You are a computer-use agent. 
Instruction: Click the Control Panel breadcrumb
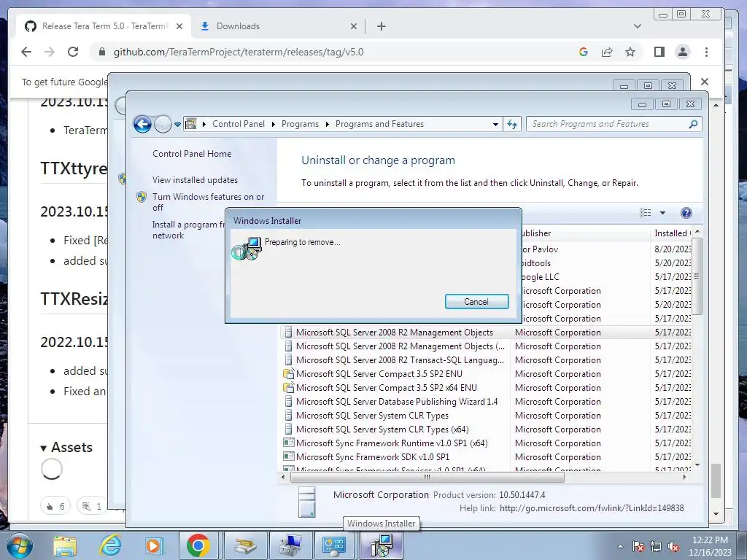click(239, 124)
